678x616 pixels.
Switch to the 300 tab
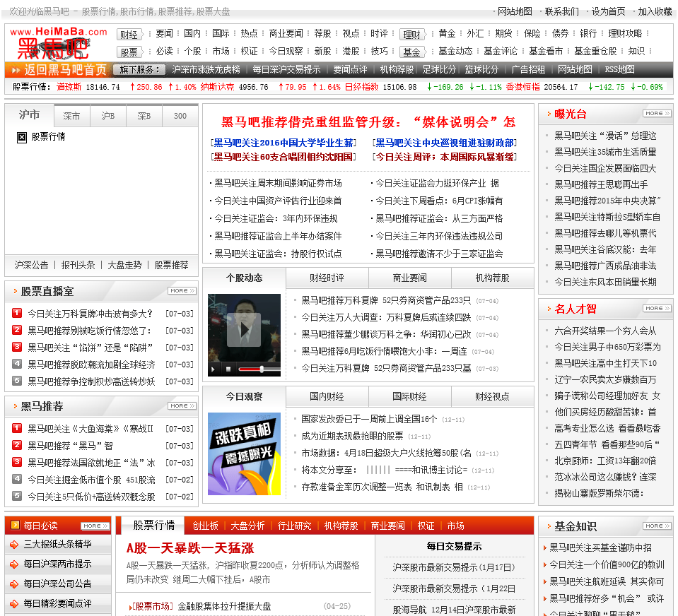click(x=180, y=116)
